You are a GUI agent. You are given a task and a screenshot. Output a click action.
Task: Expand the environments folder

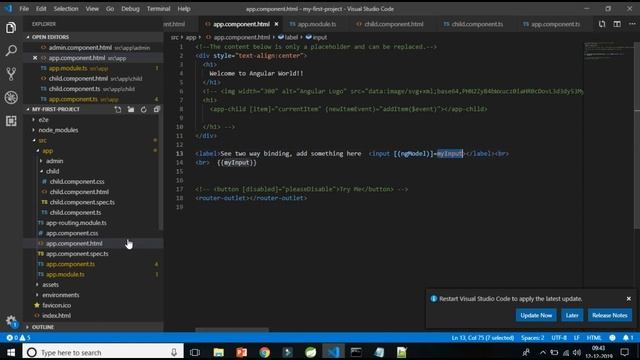tap(60, 295)
